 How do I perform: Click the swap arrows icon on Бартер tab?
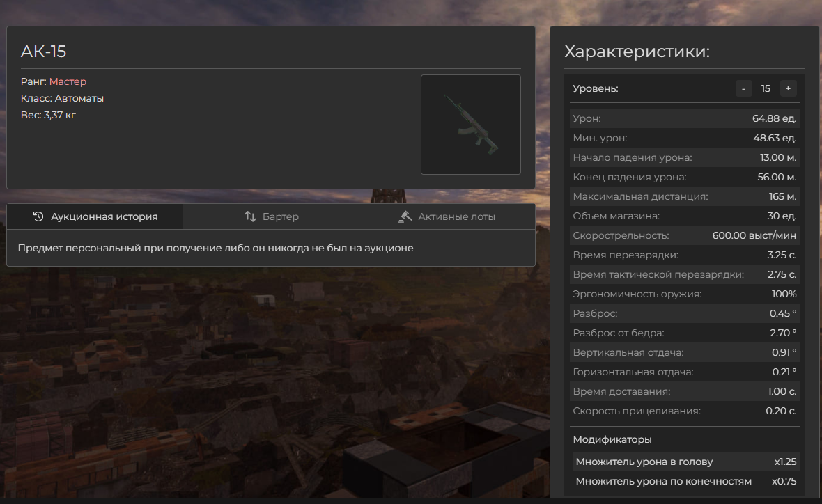click(251, 216)
